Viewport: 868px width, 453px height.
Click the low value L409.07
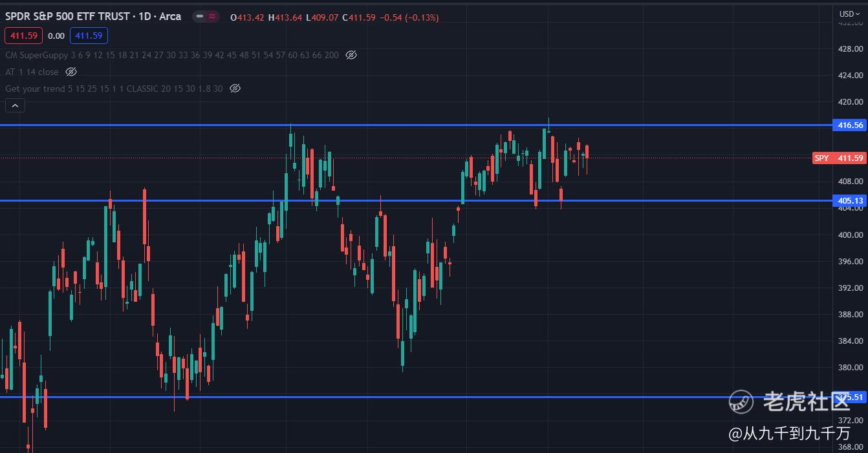pos(322,17)
